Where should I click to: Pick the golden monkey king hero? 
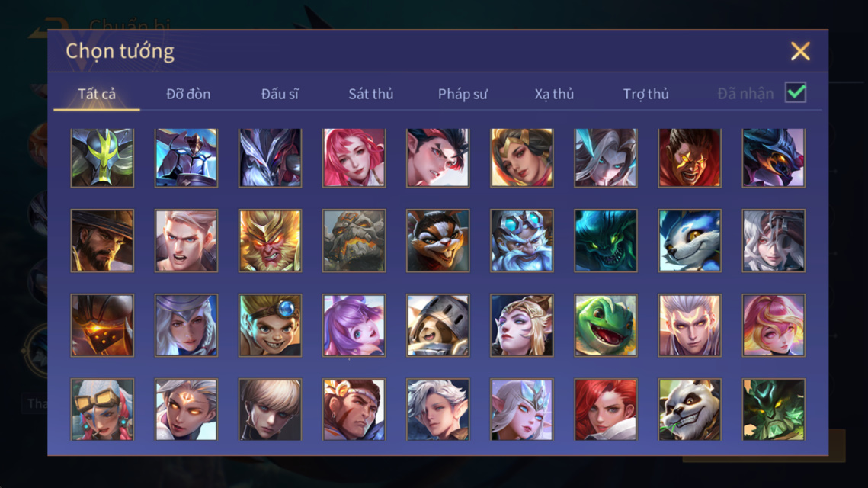(x=270, y=240)
